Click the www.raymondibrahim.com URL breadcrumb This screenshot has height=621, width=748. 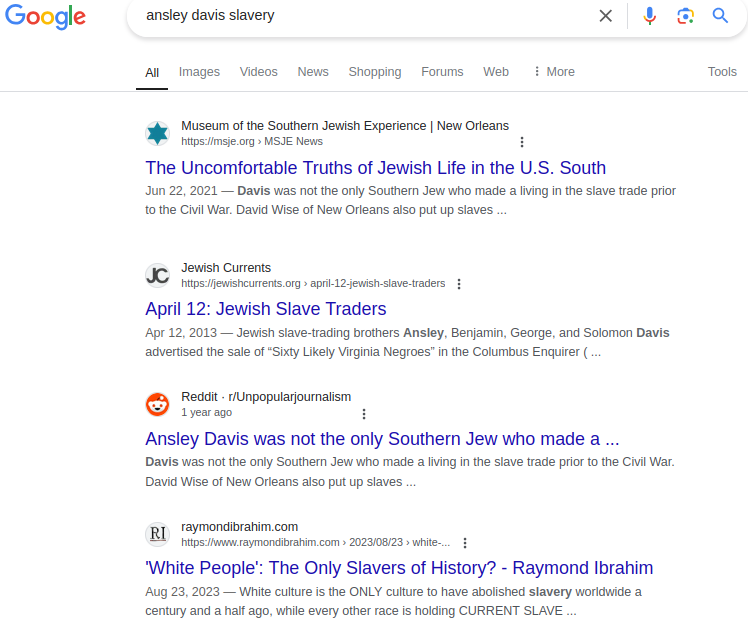point(315,542)
